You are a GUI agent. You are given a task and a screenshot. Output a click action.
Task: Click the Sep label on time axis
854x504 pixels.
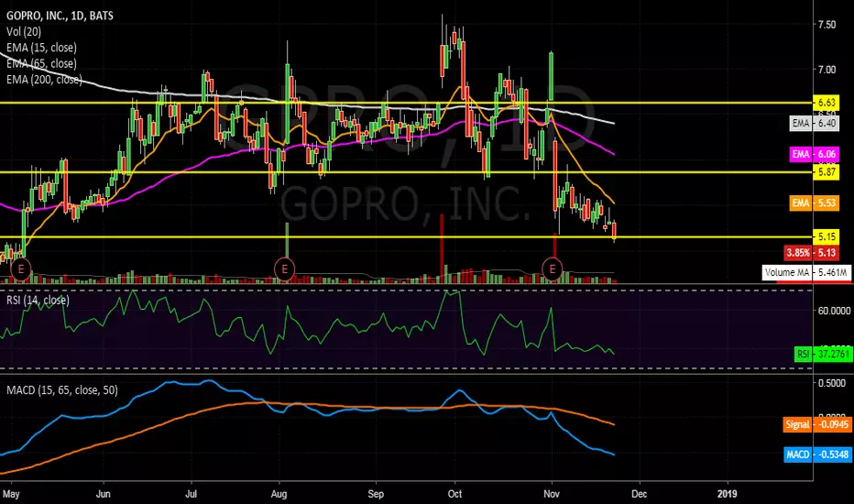coord(376,494)
